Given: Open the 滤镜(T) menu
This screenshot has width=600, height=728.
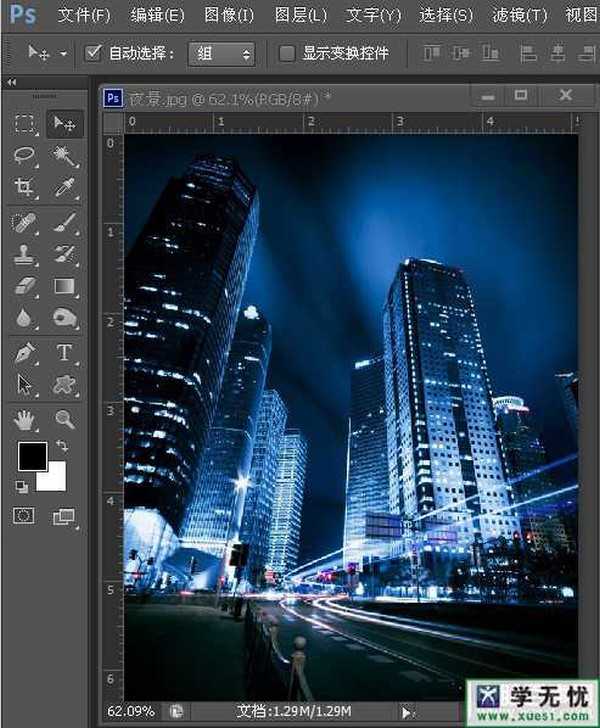Looking at the screenshot, I should click(x=520, y=15).
